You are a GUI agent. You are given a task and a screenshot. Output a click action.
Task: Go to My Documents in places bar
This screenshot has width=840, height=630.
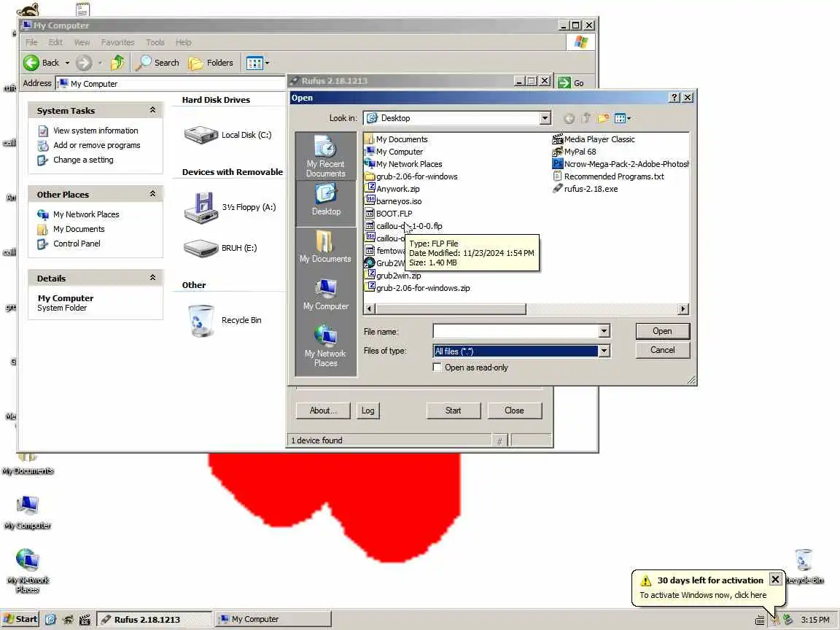326,247
